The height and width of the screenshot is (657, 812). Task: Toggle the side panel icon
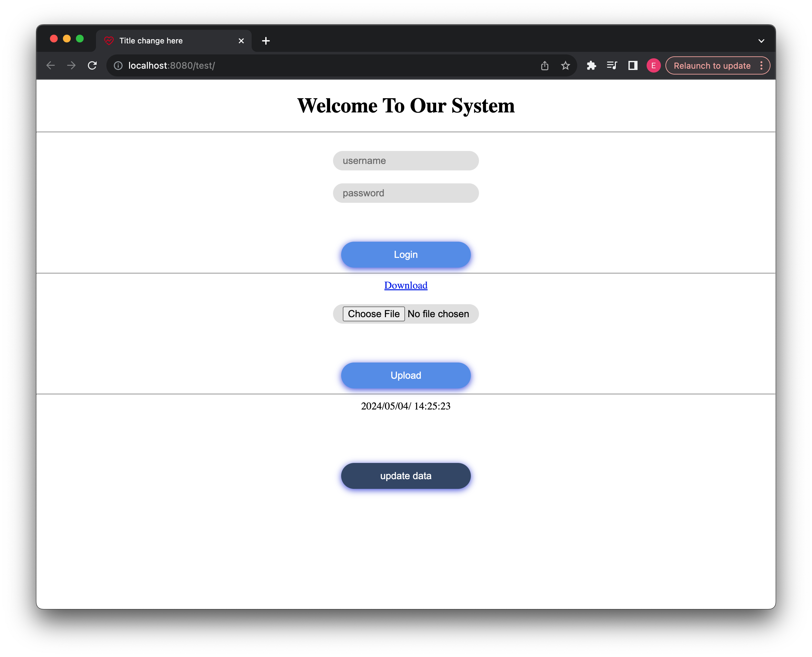[x=633, y=65]
